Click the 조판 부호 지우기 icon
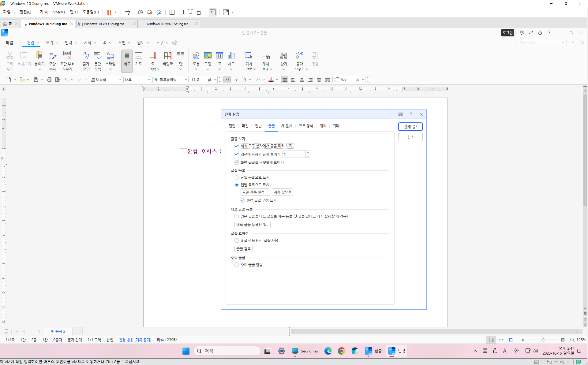 tap(67, 56)
